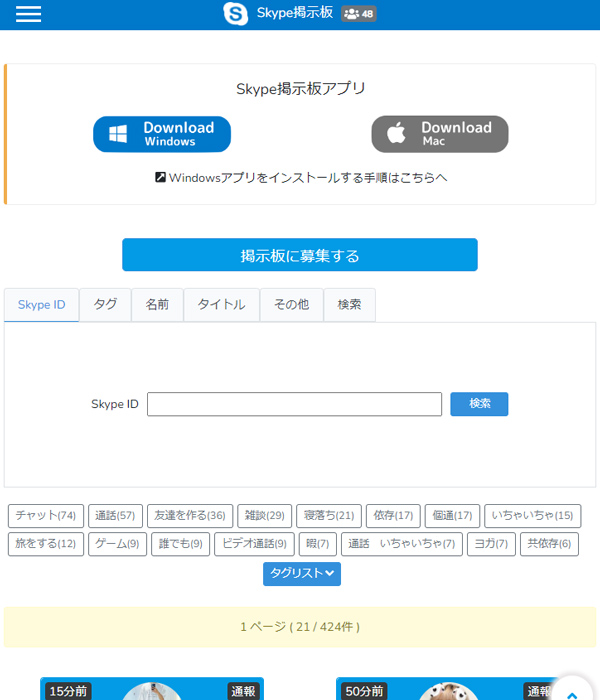This screenshot has width=600, height=700.
Task: Switch to the 名前 tab
Action: 157,305
